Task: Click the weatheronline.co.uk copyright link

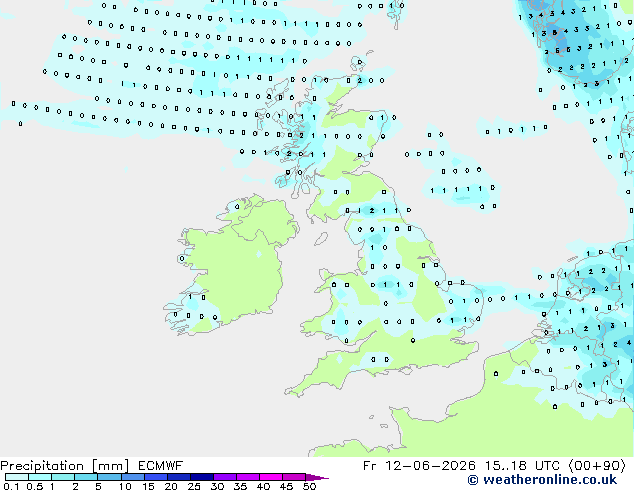Action: point(542,480)
